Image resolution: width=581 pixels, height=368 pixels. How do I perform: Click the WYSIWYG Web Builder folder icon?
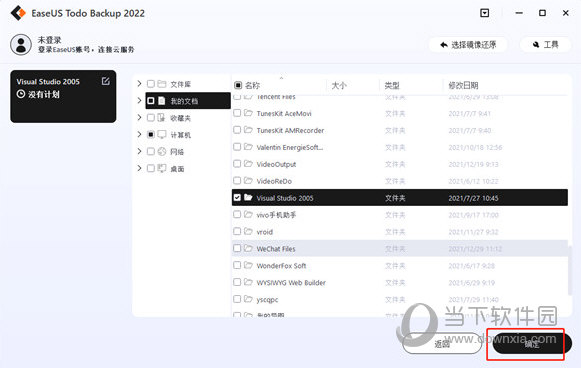[248, 282]
